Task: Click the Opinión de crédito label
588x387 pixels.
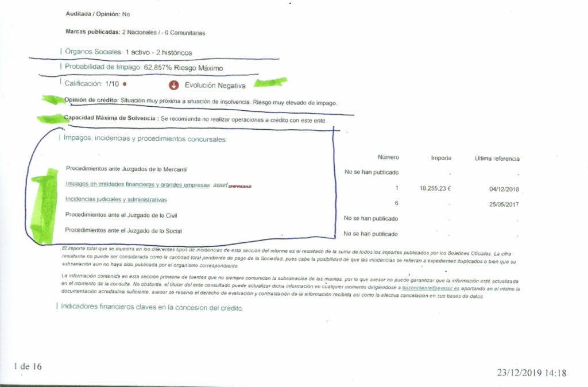Action: coord(92,100)
